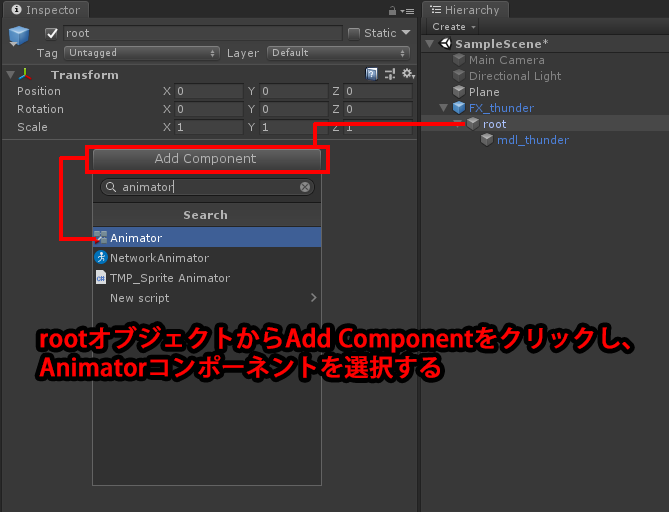Click the animator search field

coord(207,187)
